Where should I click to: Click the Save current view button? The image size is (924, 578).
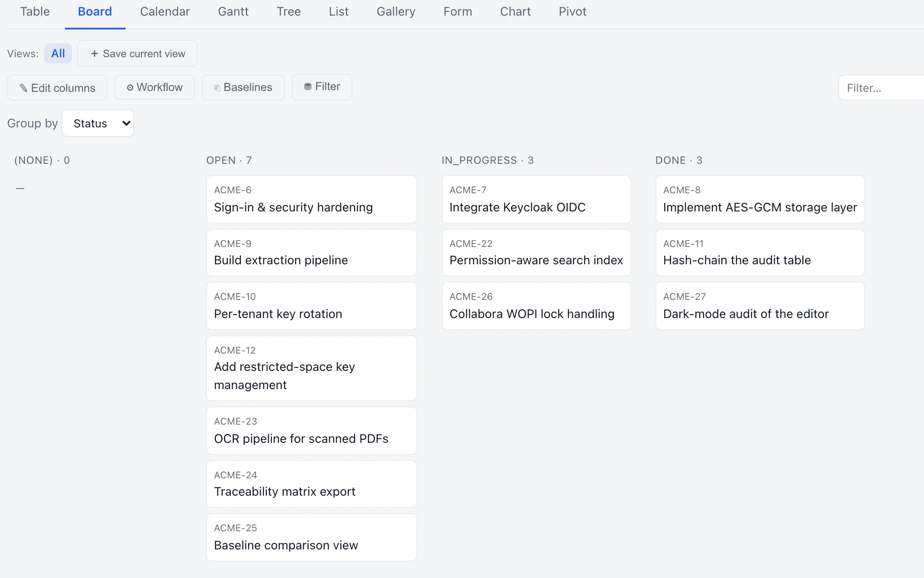pos(137,53)
